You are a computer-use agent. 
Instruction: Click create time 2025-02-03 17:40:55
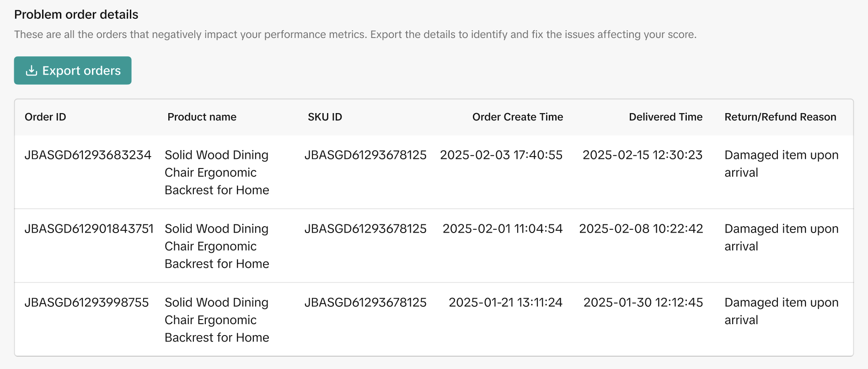pyautogui.click(x=501, y=155)
